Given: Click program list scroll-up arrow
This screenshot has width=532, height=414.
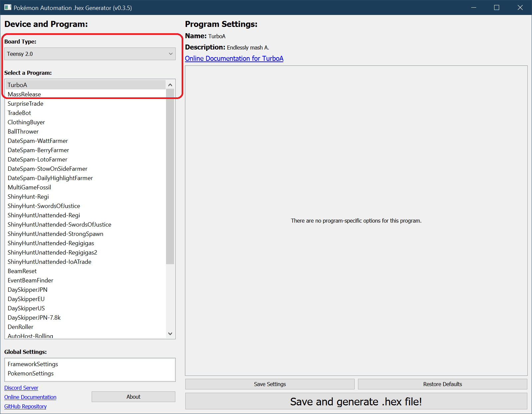Looking at the screenshot, I should 170,85.
